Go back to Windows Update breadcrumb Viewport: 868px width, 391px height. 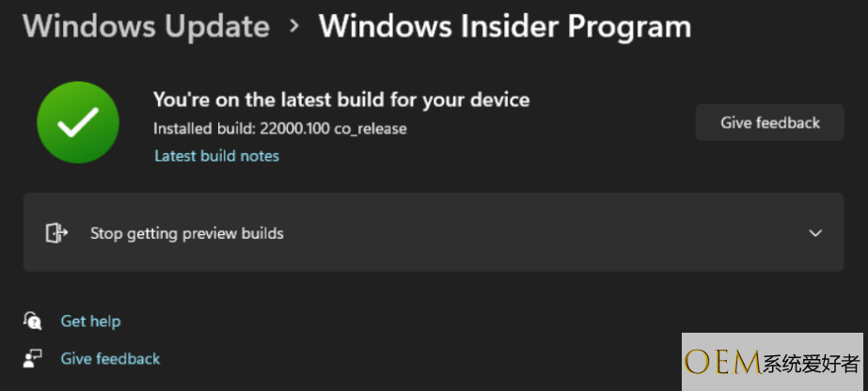(146, 26)
